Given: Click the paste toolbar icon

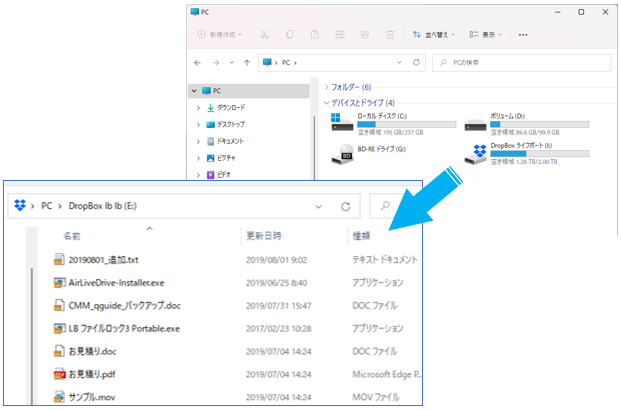Looking at the screenshot, I should 315,34.
